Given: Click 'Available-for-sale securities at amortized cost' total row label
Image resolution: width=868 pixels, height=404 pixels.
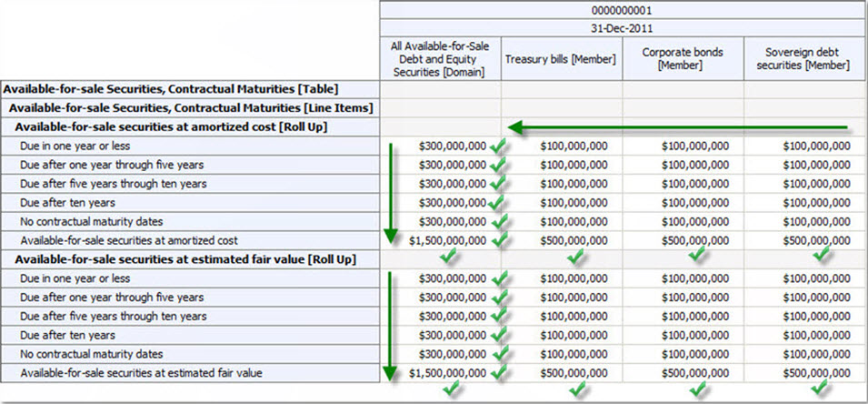Looking at the screenshot, I should pos(190,240).
